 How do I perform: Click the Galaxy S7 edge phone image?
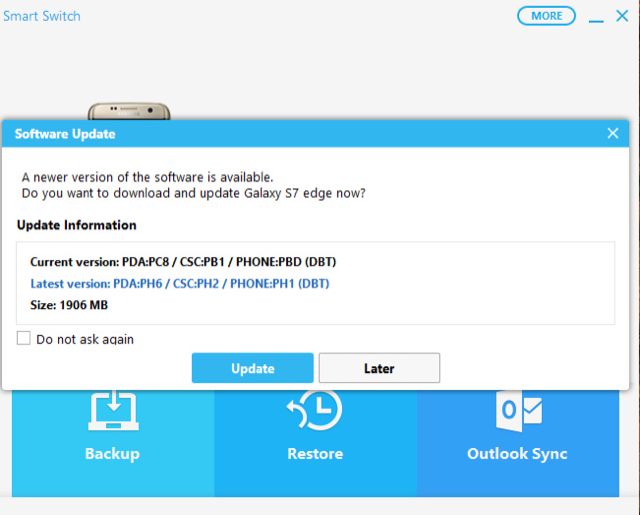(129, 111)
